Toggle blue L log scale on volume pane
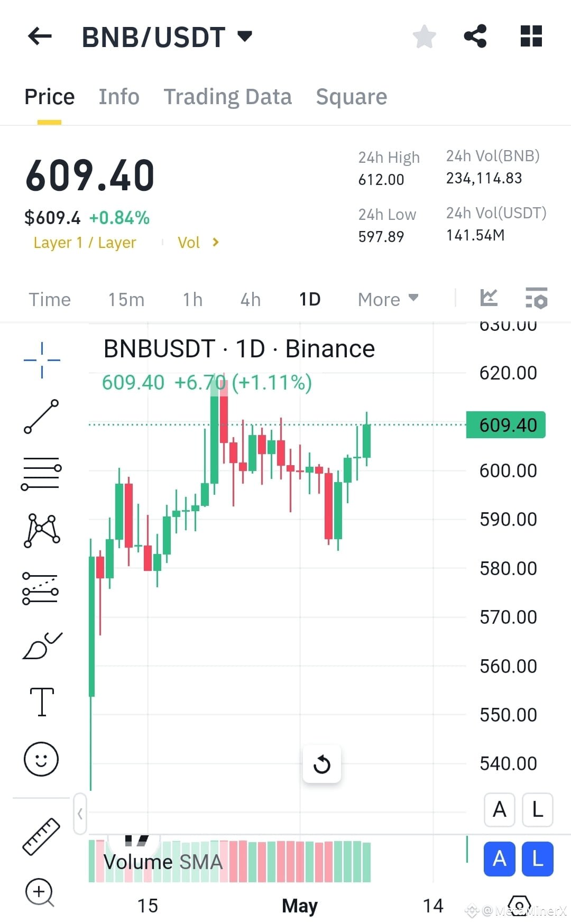Screen dimensions: 571x924 [538, 859]
